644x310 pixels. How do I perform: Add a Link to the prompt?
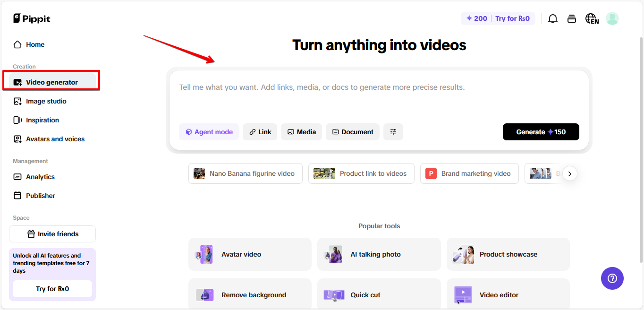pyautogui.click(x=260, y=132)
